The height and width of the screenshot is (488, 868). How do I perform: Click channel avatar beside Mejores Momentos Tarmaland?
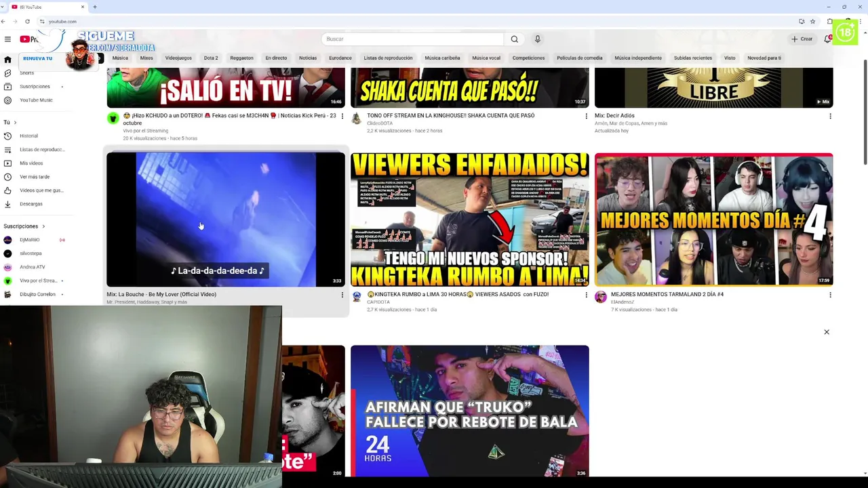(600, 297)
